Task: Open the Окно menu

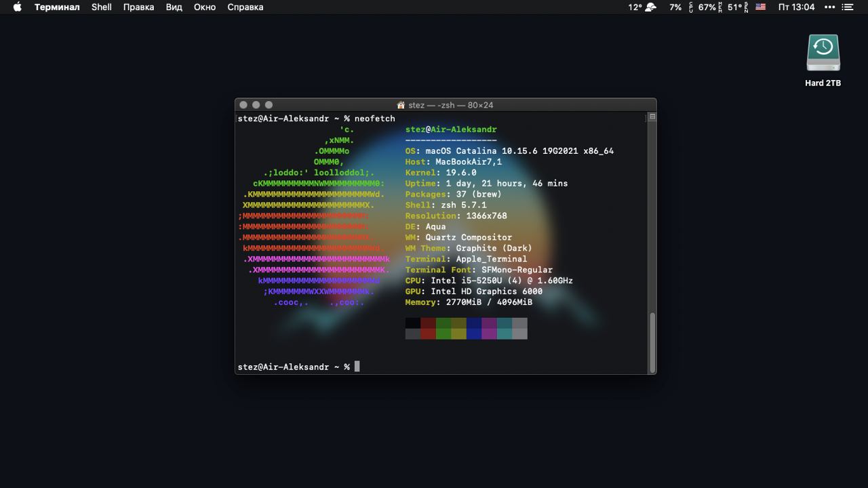Action: (x=204, y=7)
